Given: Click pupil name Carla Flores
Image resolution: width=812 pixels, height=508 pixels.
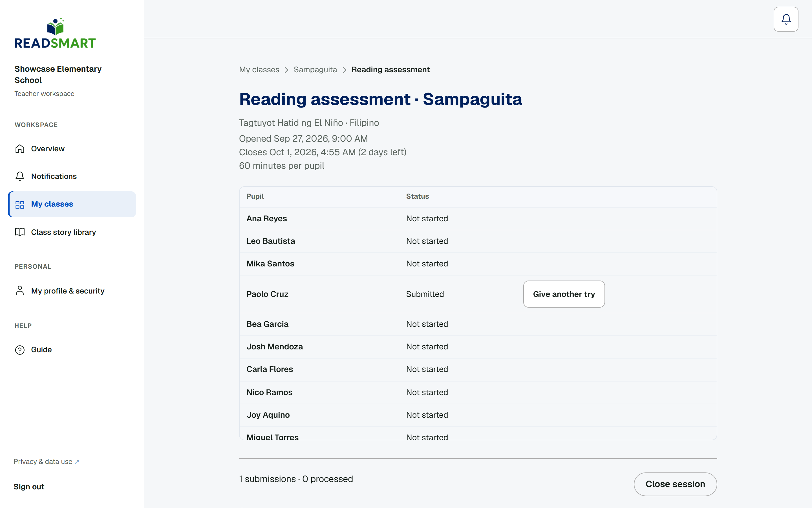Looking at the screenshot, I should 270,369.
